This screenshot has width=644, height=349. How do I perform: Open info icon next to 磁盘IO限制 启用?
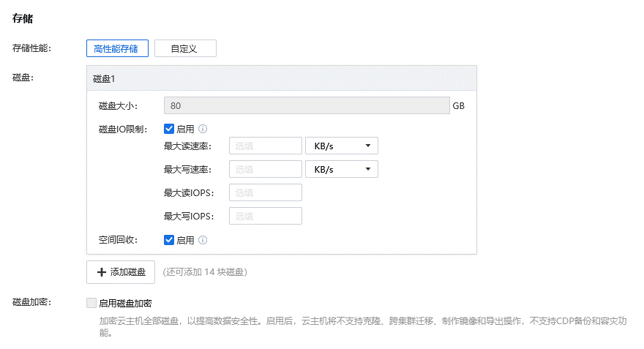tap(203, 129)
